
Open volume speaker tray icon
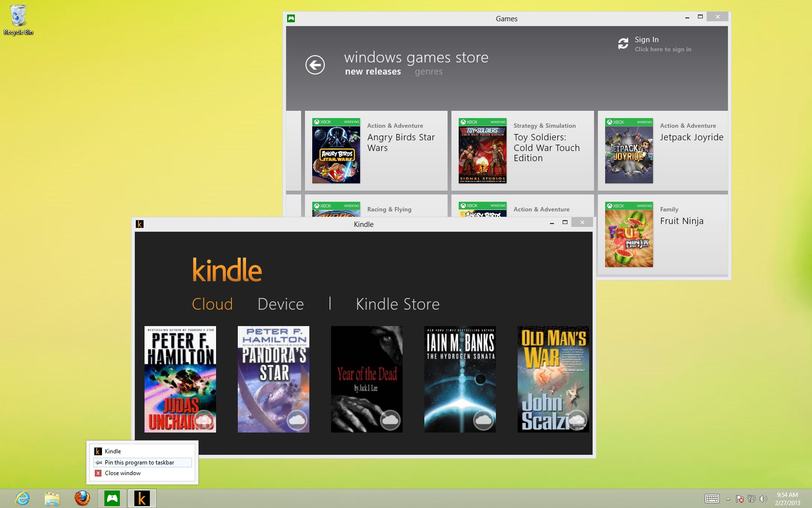763,499
